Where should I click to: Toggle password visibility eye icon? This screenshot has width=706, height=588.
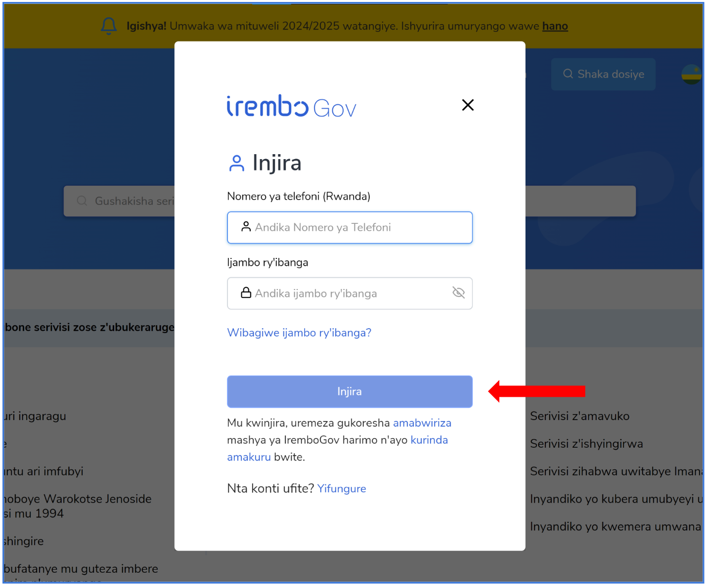coord(458,293)
